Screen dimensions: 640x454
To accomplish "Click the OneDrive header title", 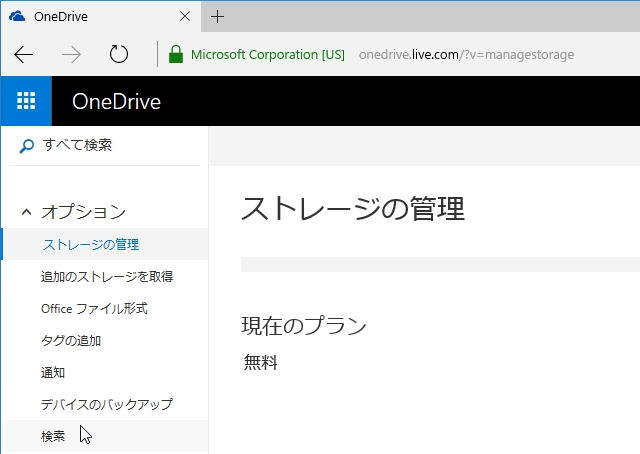I will [x=116, y=101].
